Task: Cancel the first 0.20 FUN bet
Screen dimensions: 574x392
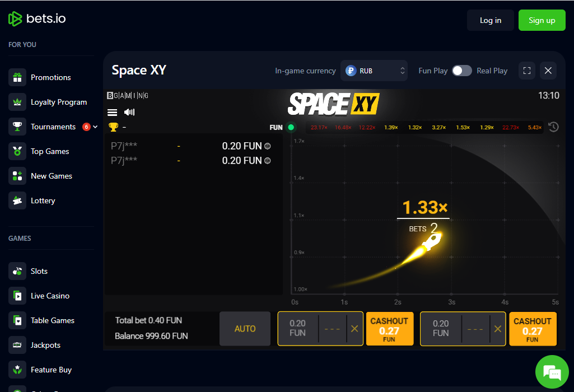Action: (354, 329)
